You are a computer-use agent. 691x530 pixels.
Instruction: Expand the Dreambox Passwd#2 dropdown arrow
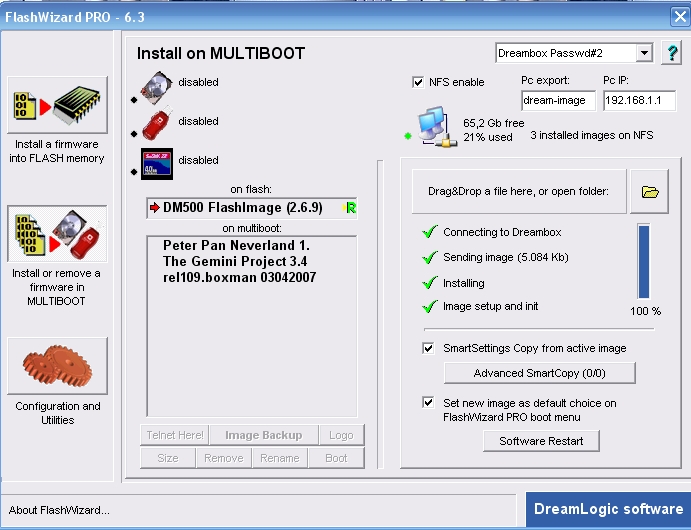click(644, 53)
